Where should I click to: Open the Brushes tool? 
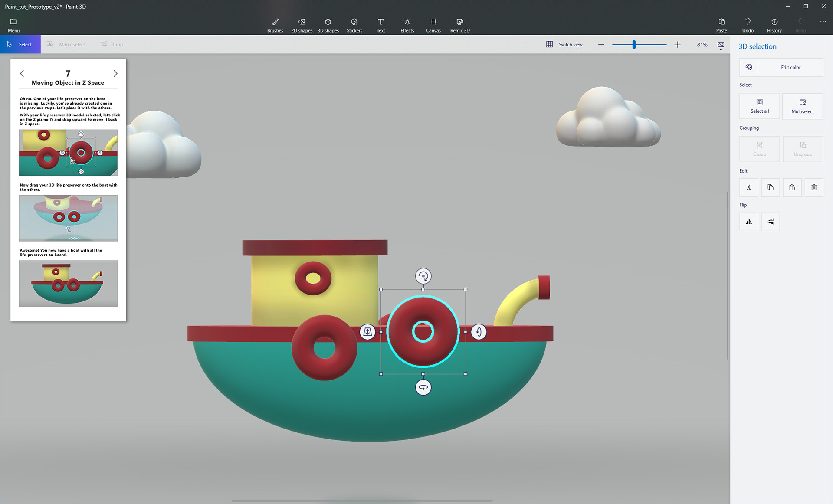point(275,25)
